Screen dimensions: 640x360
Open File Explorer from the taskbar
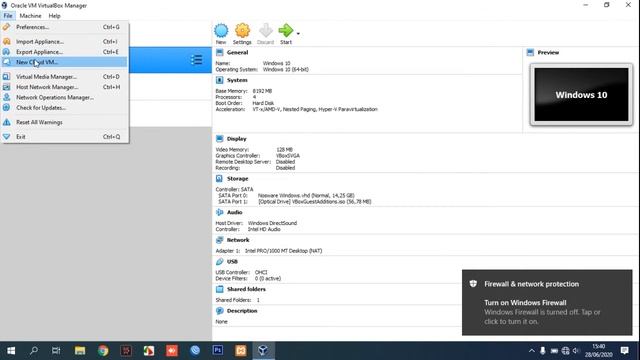coord(80,351)
